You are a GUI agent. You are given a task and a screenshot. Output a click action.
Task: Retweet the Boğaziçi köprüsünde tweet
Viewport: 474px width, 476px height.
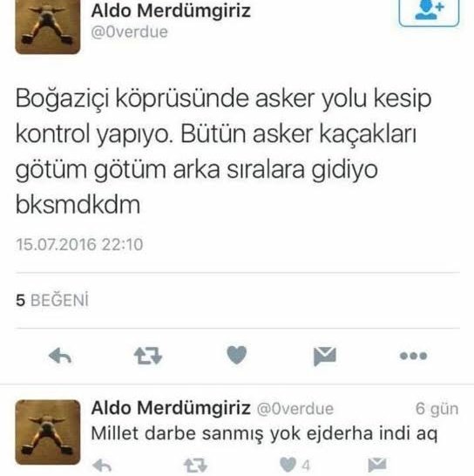(148, 356)
